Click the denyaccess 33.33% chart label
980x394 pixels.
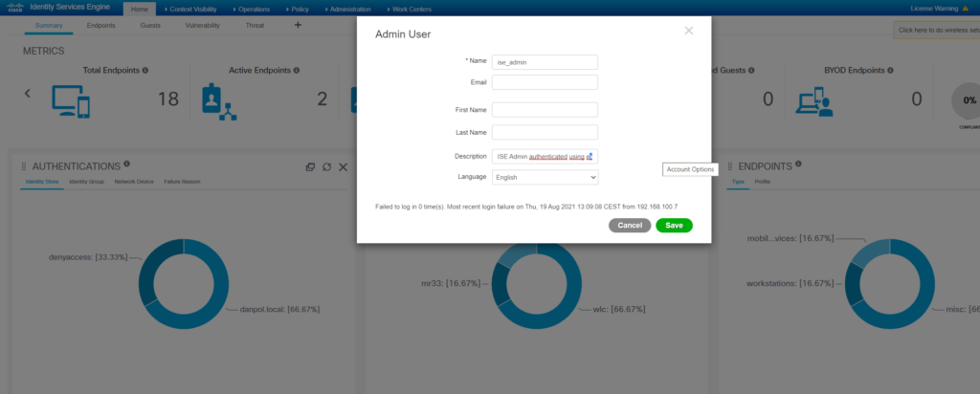88,257
